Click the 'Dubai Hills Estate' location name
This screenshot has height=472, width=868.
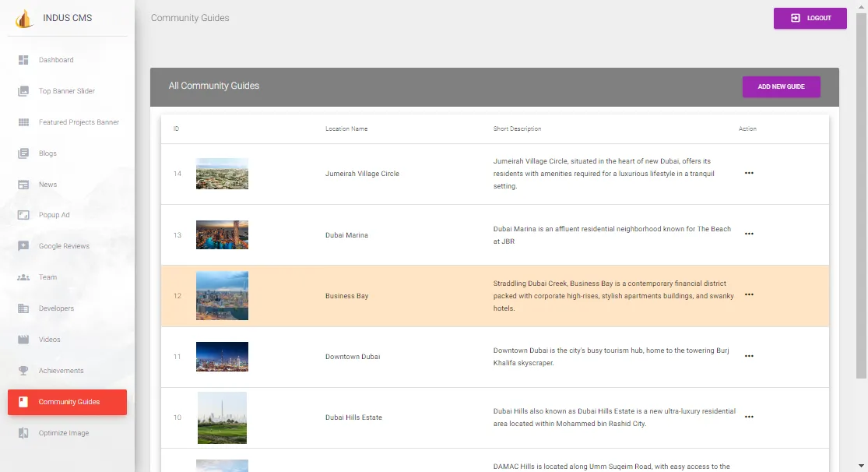(x=353, y=417)
